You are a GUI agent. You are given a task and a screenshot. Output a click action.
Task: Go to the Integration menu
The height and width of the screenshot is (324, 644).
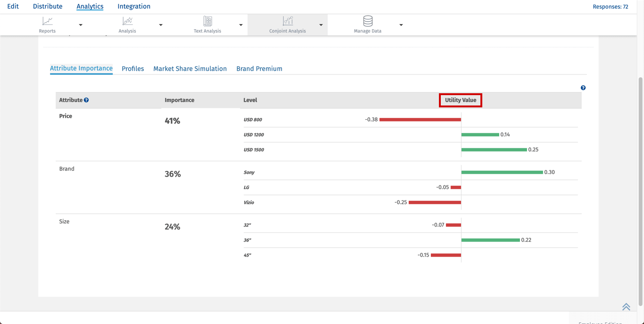[x=134, y=7]
